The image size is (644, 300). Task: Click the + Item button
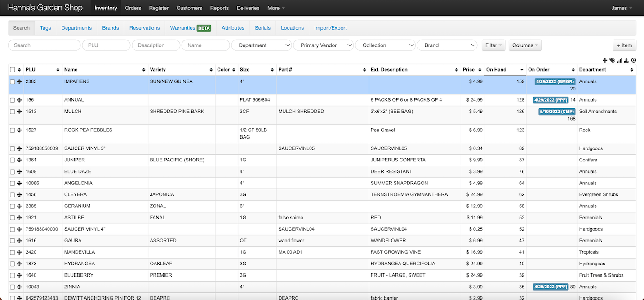624,45
